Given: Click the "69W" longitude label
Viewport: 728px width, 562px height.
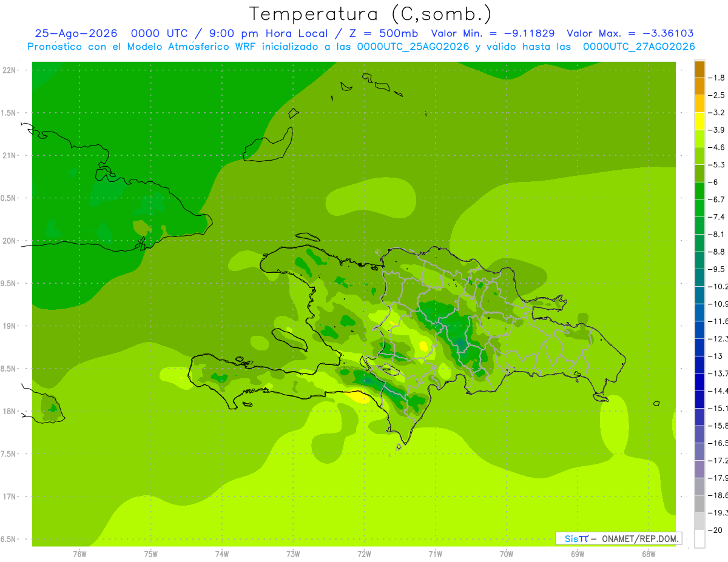Looking at the screenshot, I should 578,554.
